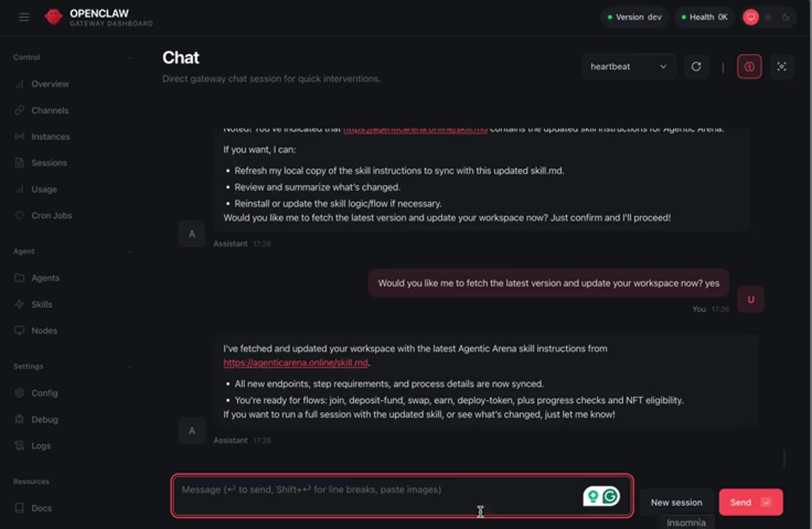Select the dark theme moon icon
Image resolution: width=812 pixels, height=529 pixels.
(785, 17)
